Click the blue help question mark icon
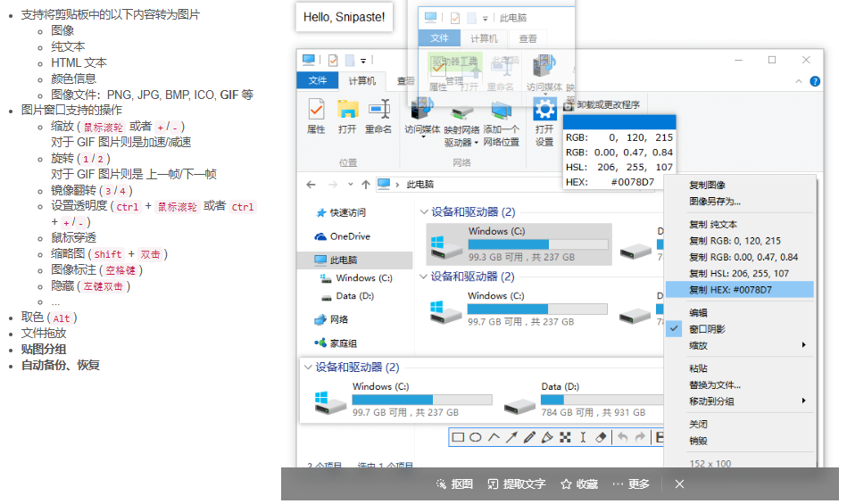Screen dimensions: 847x504 (x=815, y=81)
